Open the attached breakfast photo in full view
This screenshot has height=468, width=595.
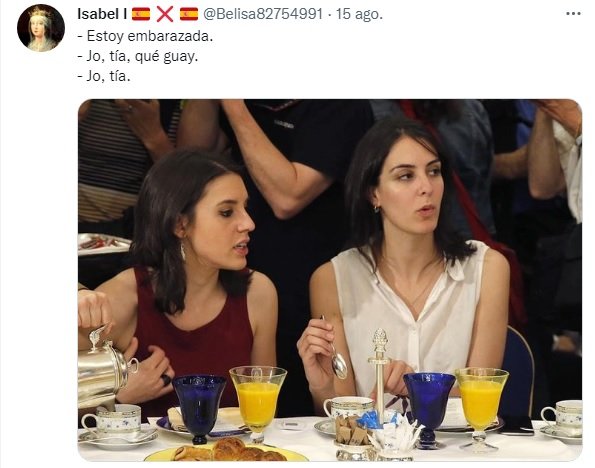[x=330, y=280]
